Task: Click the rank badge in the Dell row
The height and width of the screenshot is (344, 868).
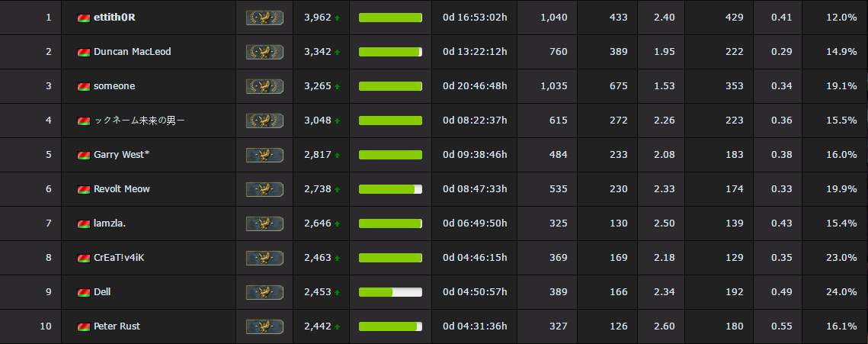Action: (x=264, y=292)
